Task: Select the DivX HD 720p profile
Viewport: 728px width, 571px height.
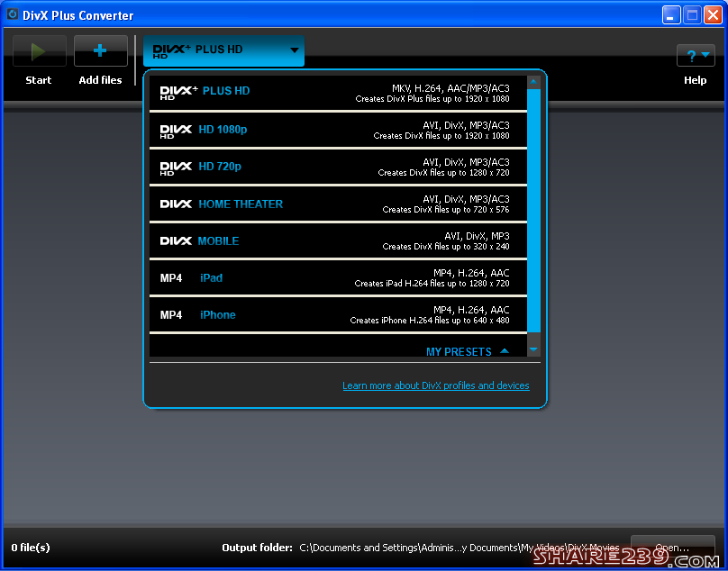Action: (x=338, y=167)
